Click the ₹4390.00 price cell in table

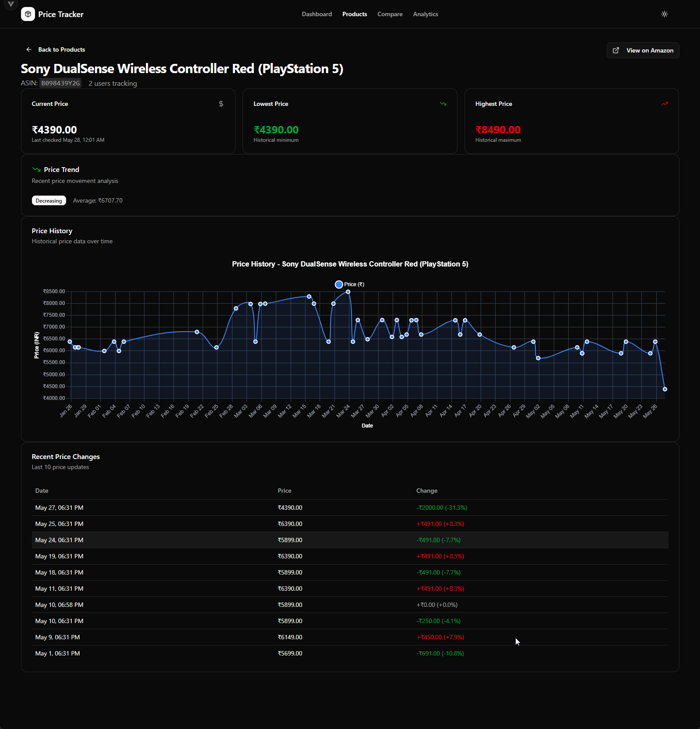click(290, 508)
